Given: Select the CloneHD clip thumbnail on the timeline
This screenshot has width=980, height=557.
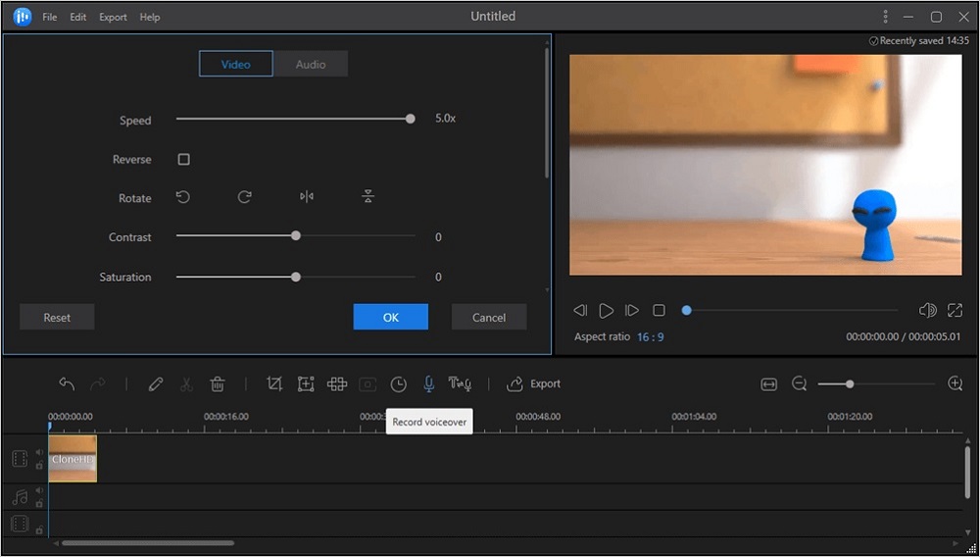Looking at the screenshot, I should point(73,459).
